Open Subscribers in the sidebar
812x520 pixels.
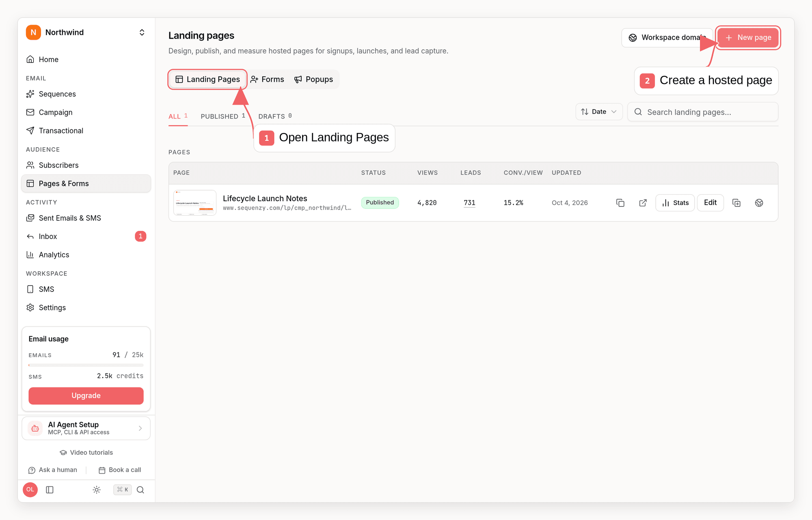tap(86, 165)
